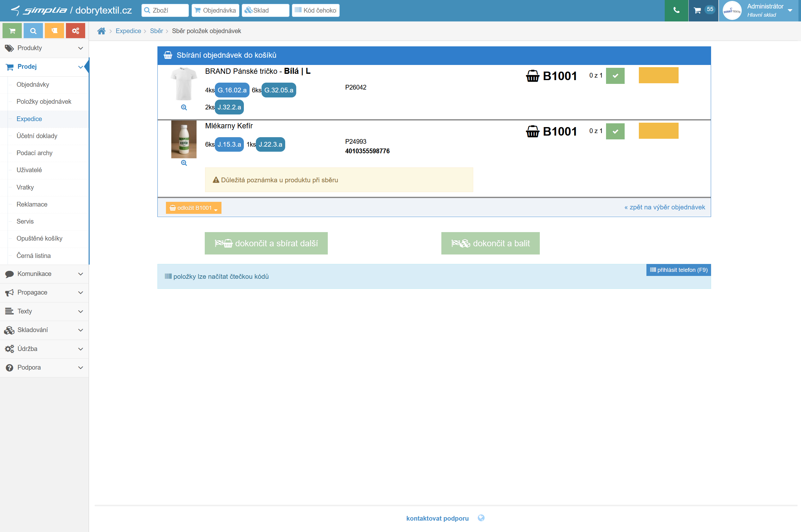Zoom the Kefír product image
The width and height of the screenshot is (801, 532).
pos(184,163)
